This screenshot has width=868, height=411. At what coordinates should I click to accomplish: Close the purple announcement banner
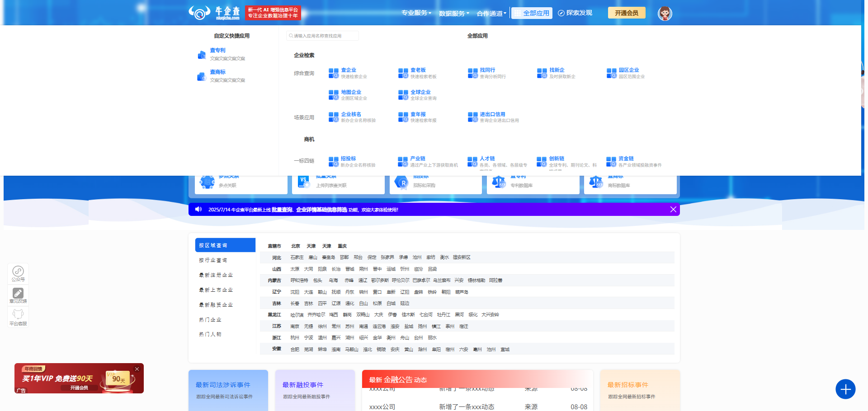tap(673, 210)
